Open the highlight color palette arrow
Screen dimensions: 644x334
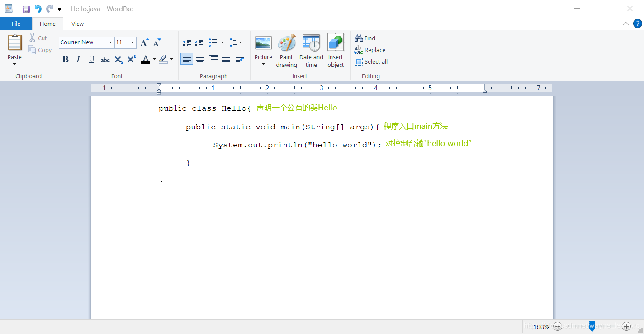[172, 60]
